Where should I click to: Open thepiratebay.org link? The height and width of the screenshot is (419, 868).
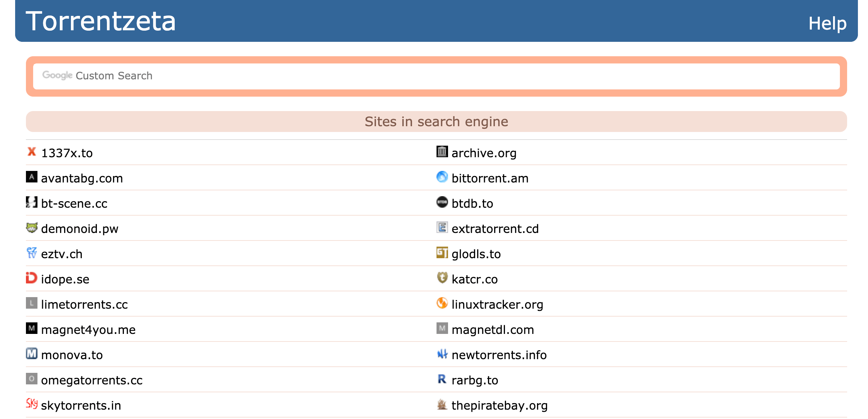coord(500,406)
